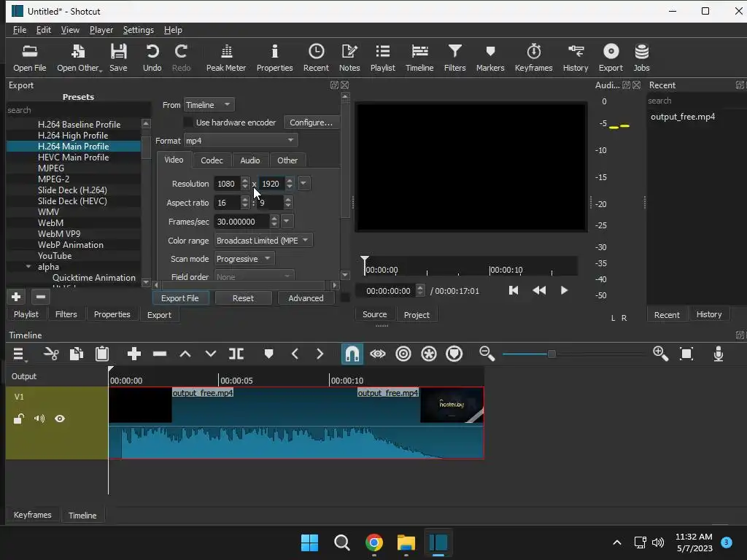Image resolution: width=747 pixels, height=560 pixels.
Task: Click Record Audio microphone icon
Action: pyautogui.click(x=718, y=354)
